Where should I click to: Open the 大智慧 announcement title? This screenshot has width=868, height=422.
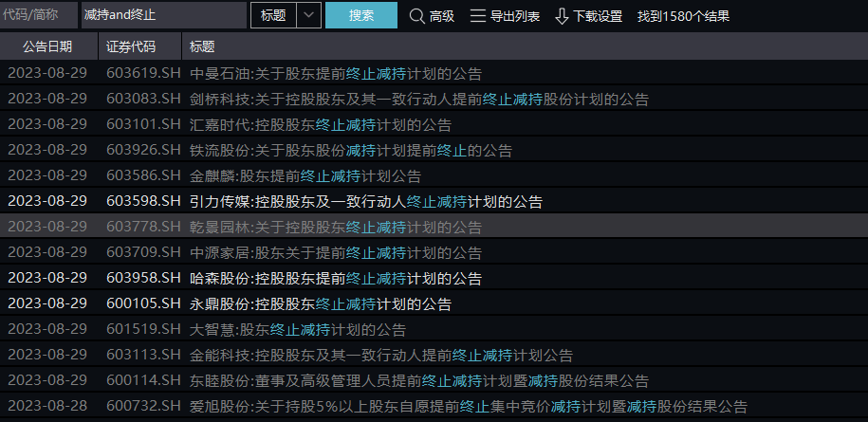coord(298,330)
